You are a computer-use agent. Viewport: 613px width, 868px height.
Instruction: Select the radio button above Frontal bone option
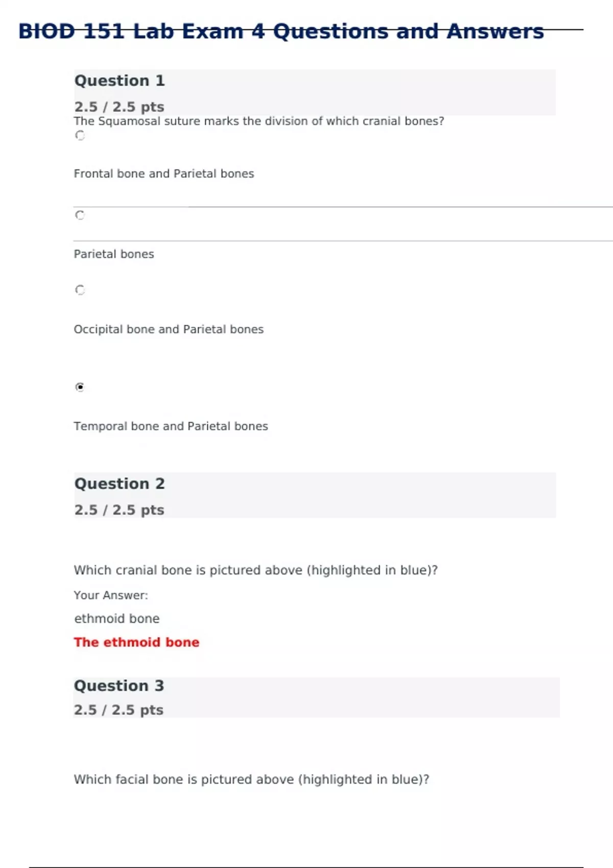click(x=80, y=135)
